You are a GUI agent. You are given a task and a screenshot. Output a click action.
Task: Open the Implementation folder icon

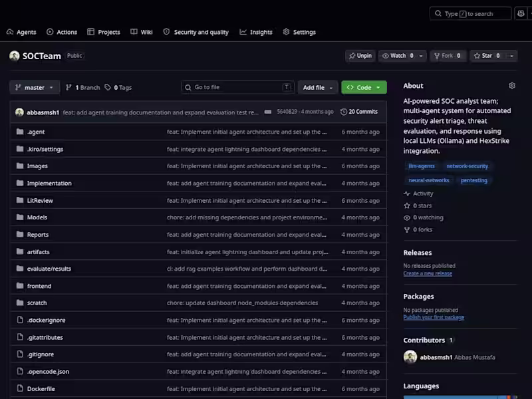point(20,183)
